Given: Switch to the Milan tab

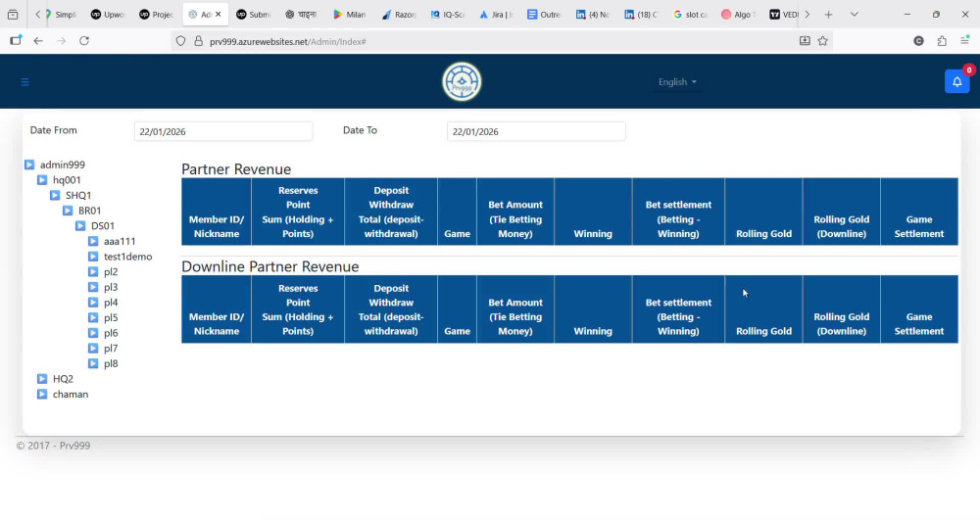Looking at the screenshot, I should click(x=350, y=15).
